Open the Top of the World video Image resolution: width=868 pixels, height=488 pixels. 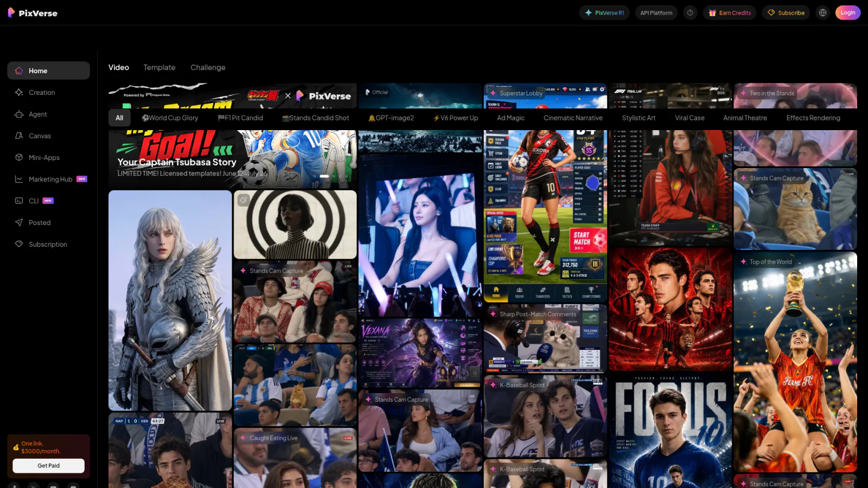point(795,362)
